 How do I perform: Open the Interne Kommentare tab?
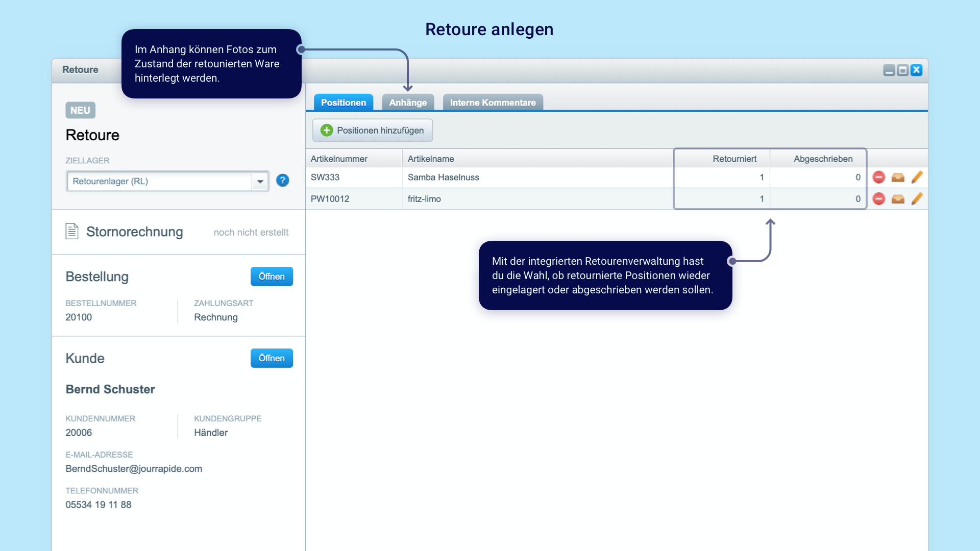(493, 103)
